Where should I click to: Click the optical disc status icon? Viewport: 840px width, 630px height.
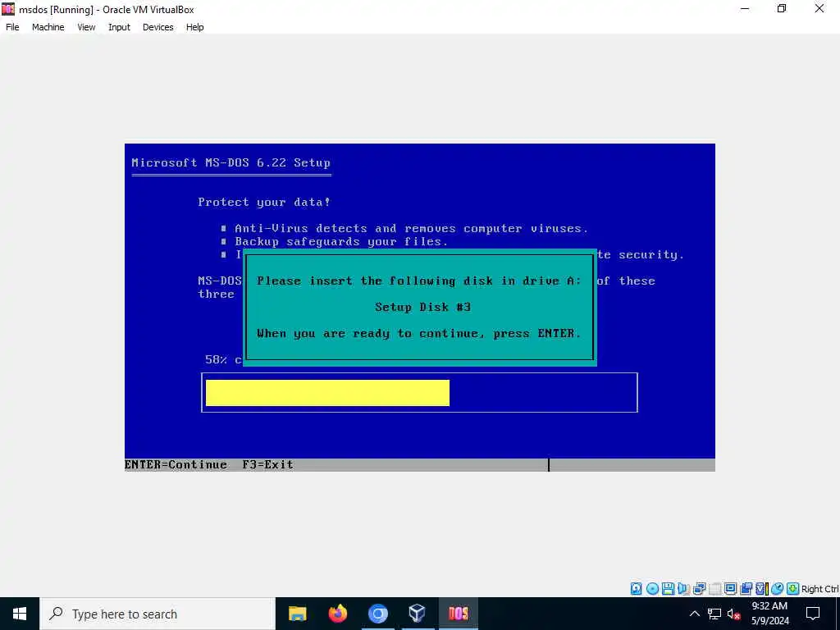click(x=652, y=589)
